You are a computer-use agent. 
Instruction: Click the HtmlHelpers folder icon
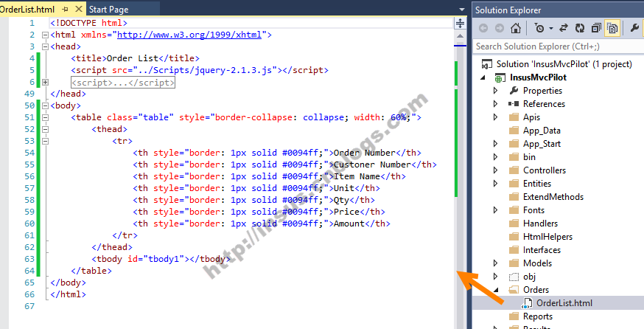(514, 237)
